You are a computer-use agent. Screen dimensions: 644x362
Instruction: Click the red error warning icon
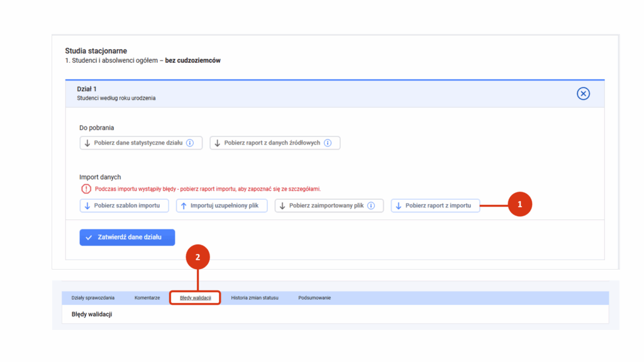86,189
